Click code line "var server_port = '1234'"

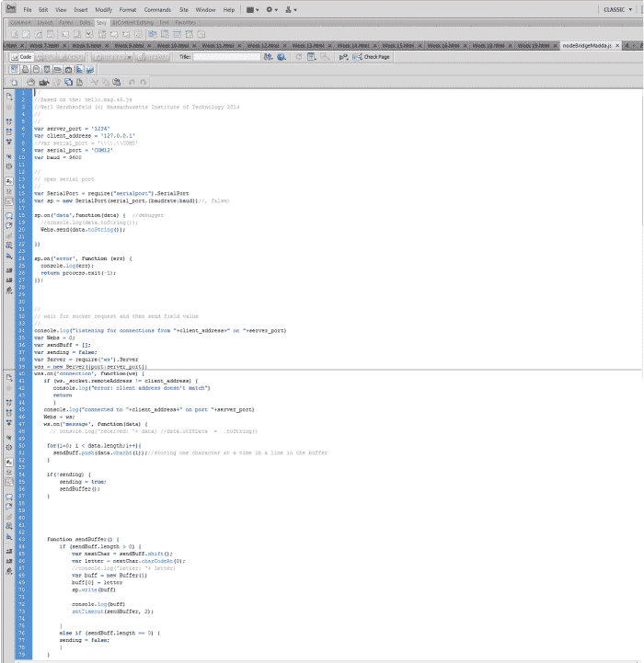click(72, 129)
